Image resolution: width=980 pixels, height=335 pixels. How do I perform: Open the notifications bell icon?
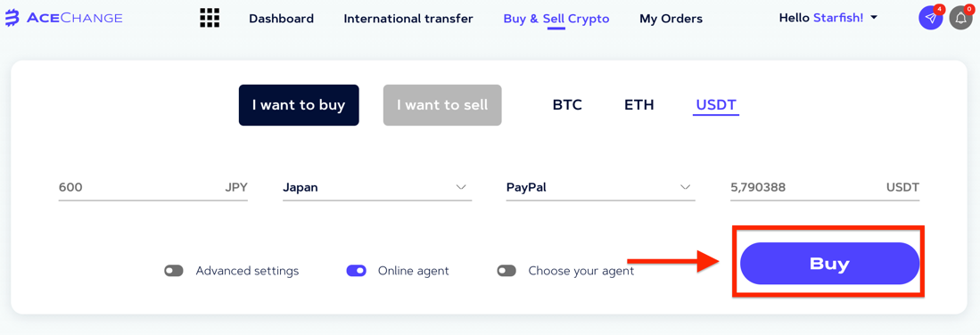(x=960, y=18)
